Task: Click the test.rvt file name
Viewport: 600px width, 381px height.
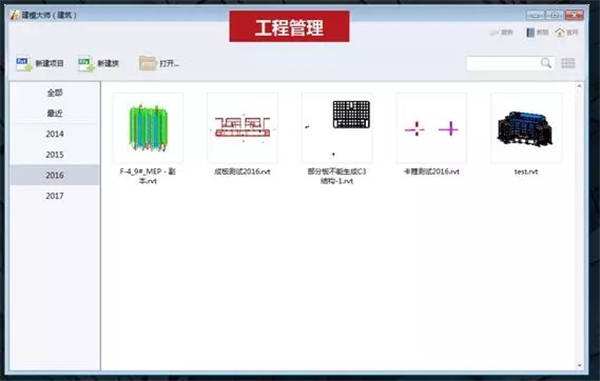Action: (526, 172)
